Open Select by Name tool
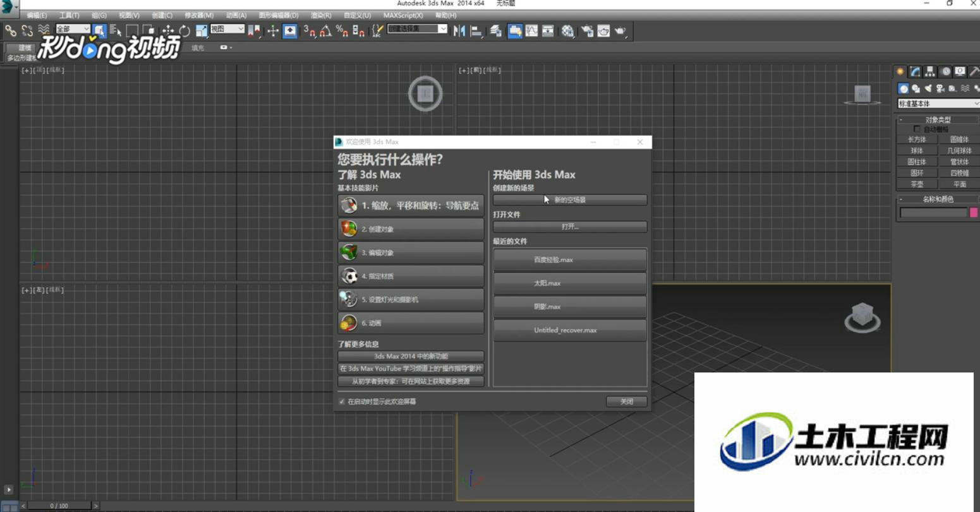The width and height of the screenshot is (980, 512). click(116, 30)
